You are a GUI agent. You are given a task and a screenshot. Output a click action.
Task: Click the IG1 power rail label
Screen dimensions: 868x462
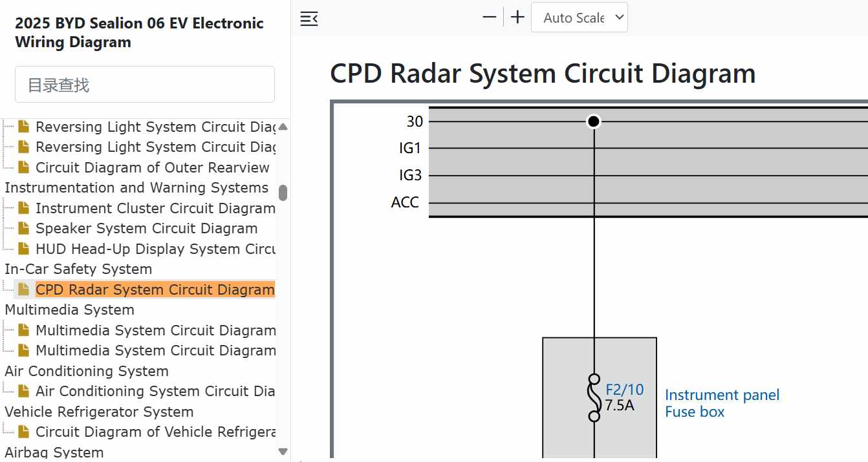coord(410,149)
